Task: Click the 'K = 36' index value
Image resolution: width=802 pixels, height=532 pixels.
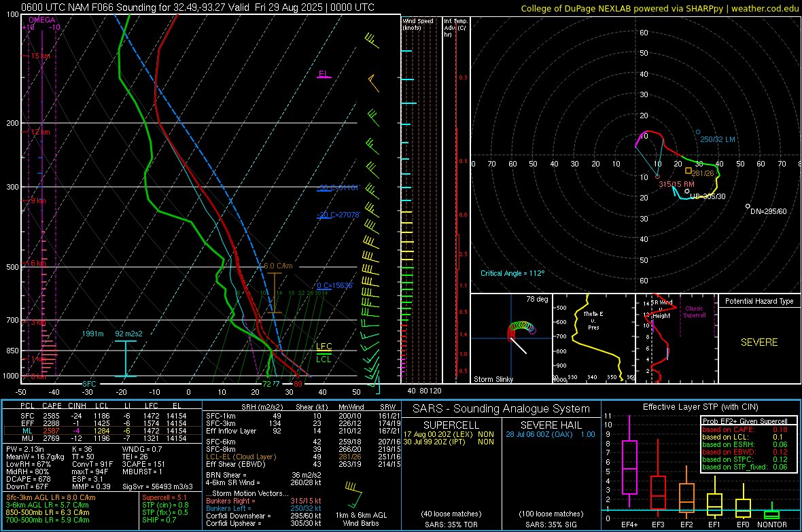Action: [x=82, y=449]
